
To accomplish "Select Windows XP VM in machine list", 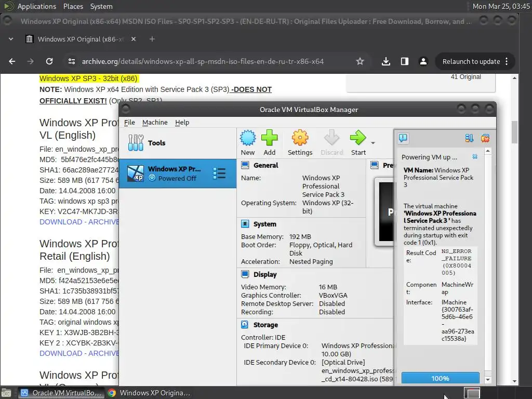I will point(178,174).
